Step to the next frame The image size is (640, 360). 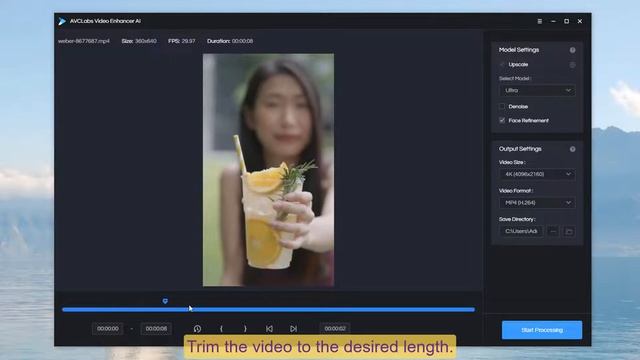coord(293,329)
